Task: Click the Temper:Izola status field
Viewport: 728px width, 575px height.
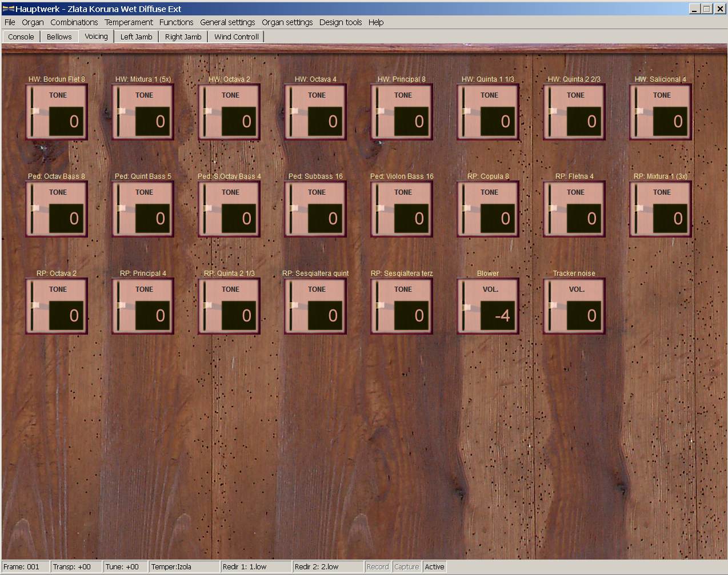Action: 184,566
